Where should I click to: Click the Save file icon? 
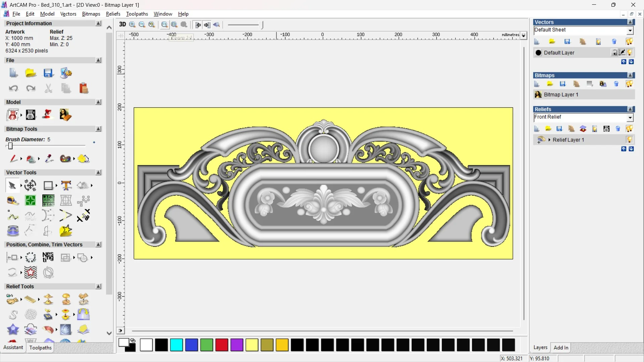tap(48, 73)
